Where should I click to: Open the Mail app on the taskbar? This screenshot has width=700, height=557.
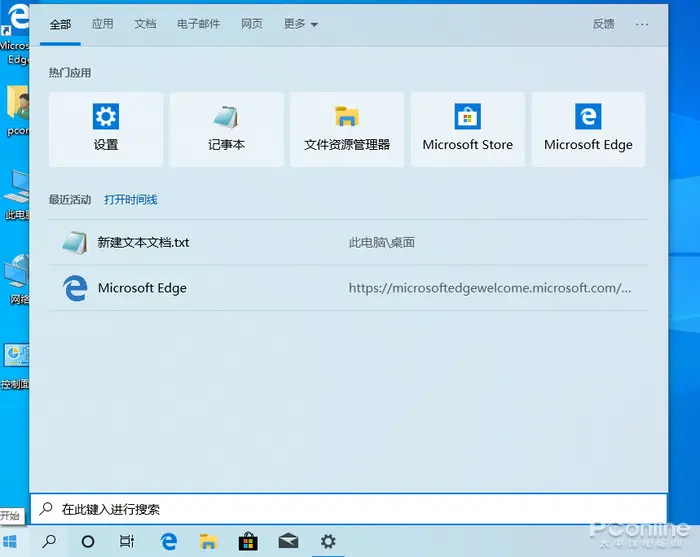point(288,541)
